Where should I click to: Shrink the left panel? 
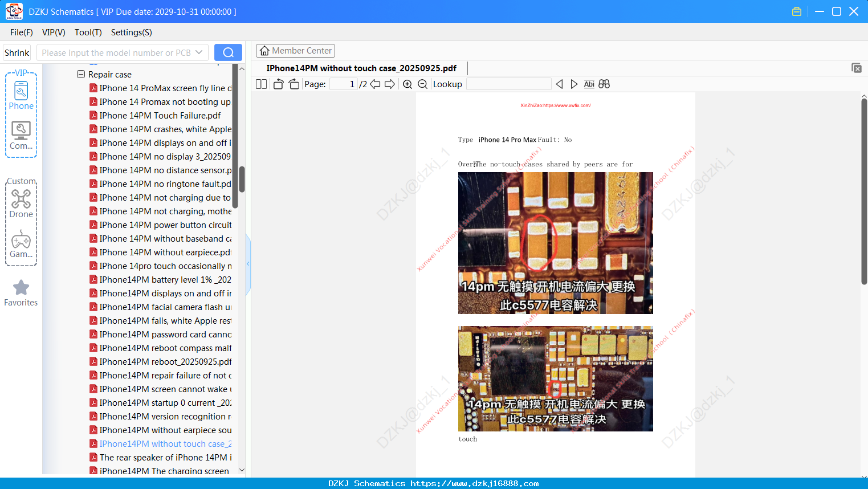(17, 52)
